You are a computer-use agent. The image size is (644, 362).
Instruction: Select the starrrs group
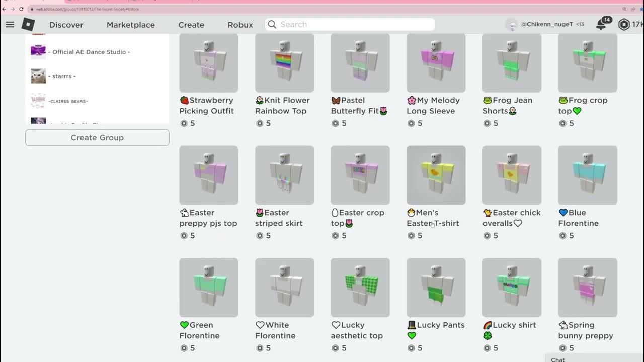point(62,76)
